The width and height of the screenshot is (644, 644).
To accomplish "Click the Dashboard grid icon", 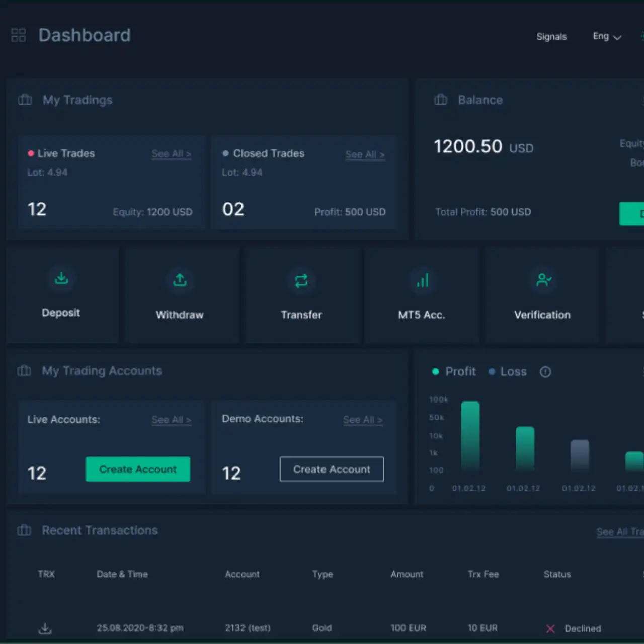I will click(x=18, y=35).
